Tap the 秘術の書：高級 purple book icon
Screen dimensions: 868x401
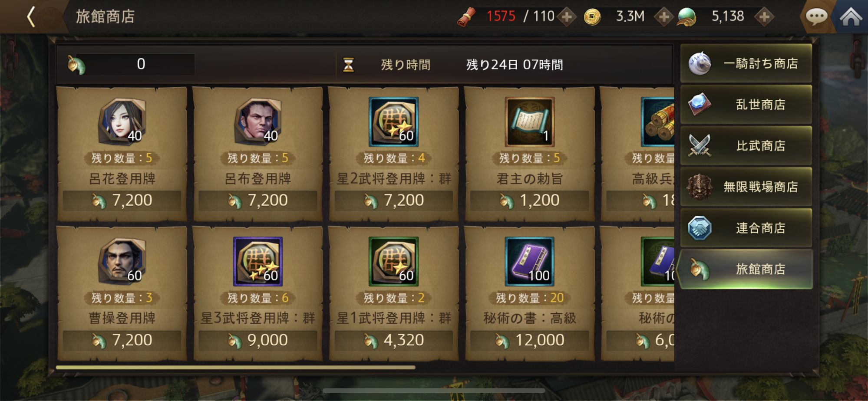point(529,262)
